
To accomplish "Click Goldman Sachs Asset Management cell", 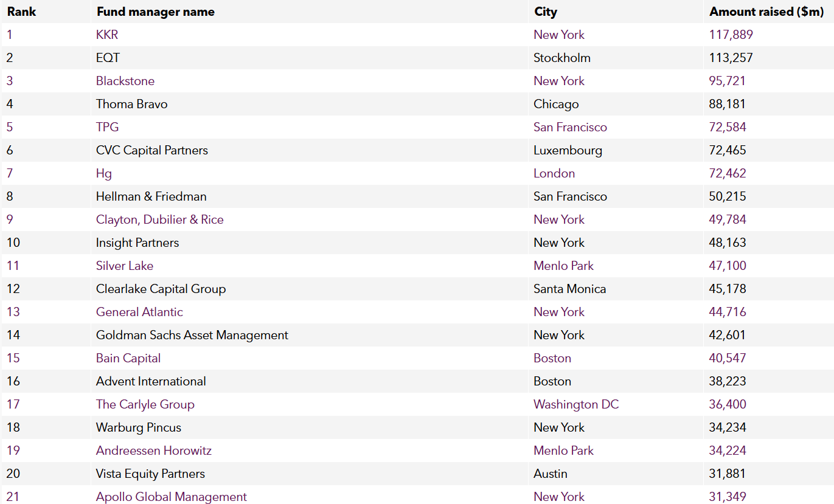I will click(192, 335).
